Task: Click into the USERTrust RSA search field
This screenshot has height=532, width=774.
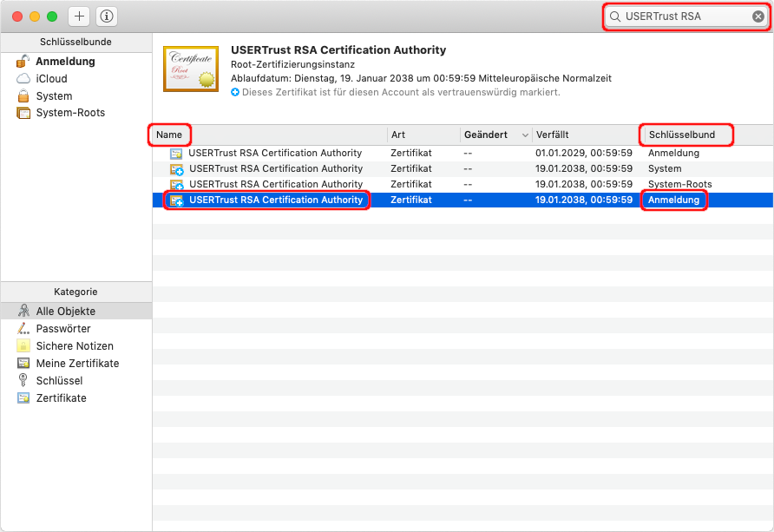Action: pos(686,16)
